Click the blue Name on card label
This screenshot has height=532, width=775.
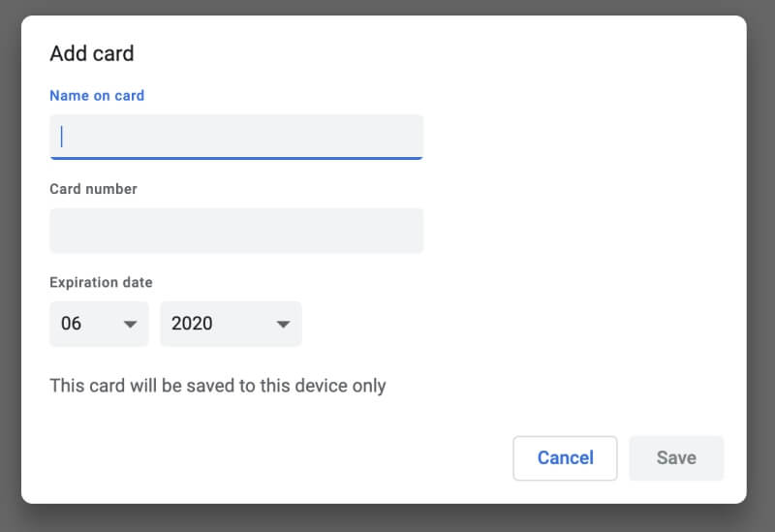coord(97,95)
